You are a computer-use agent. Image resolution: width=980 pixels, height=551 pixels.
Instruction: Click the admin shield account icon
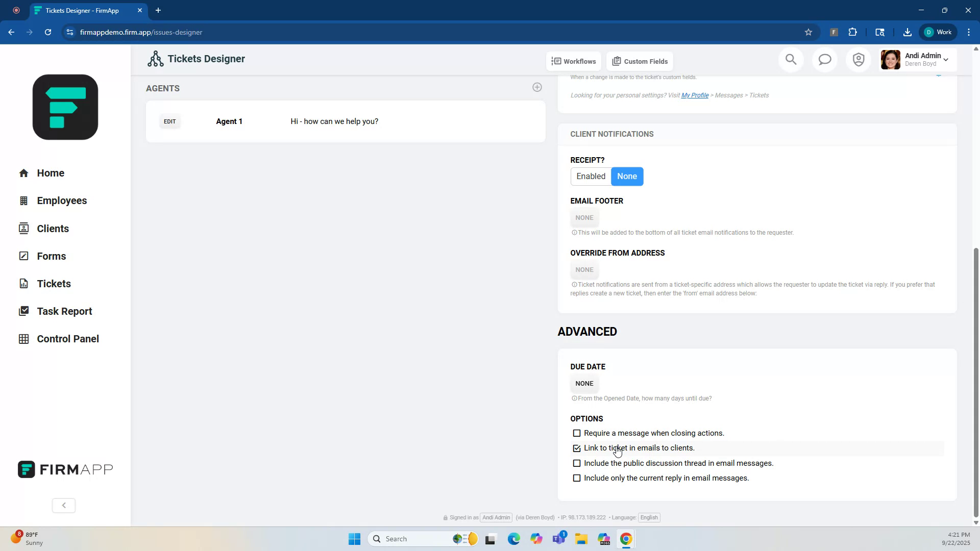point(858,60)
